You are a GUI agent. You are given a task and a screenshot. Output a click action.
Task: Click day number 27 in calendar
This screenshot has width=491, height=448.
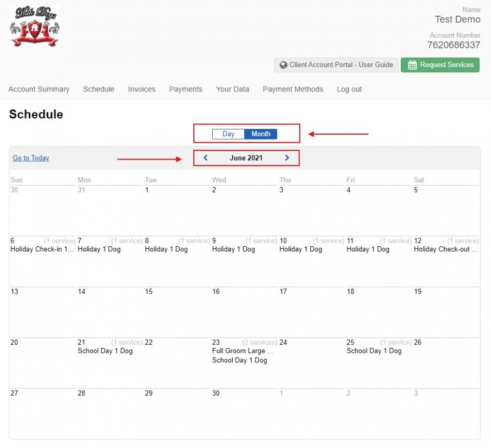click(x=15, y=393)
